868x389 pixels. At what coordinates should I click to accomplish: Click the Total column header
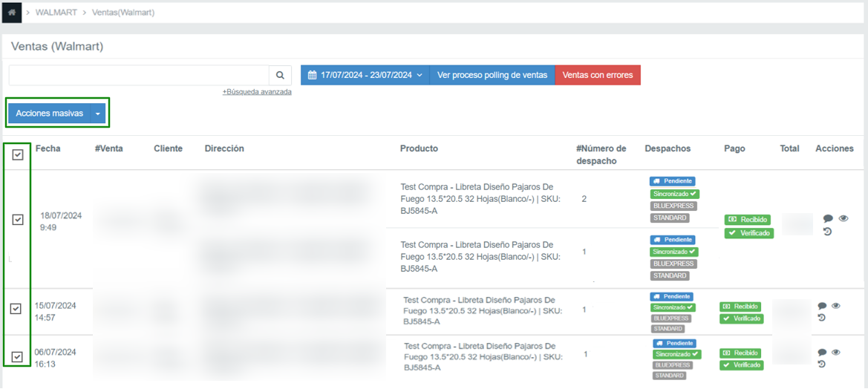pos(791,148)
